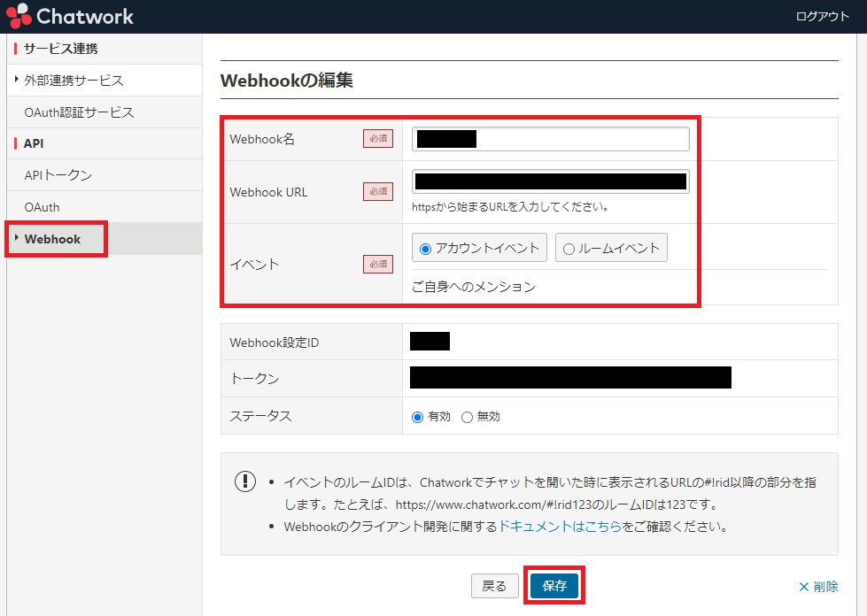This screenshot has width=867, height=616.
Task: Select the アカウントイベント radio button
Action: tap(427, 247)
